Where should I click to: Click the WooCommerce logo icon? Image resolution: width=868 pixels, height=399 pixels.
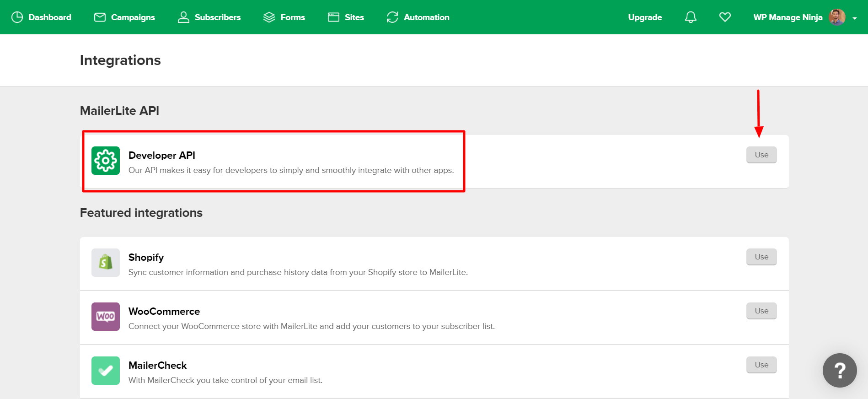coord(106,317)
